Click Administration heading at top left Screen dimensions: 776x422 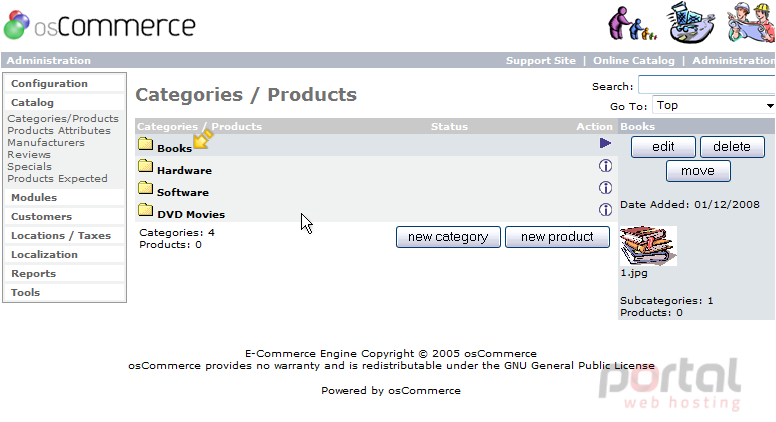tap(48, 61)
